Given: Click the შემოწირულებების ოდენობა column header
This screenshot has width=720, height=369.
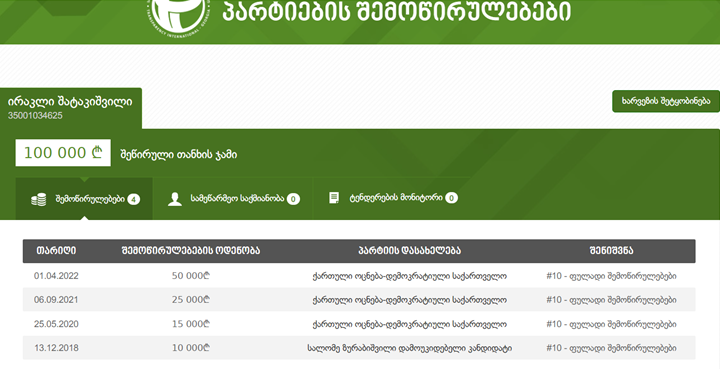Looking at the screenshot, I should coord(191,251).
